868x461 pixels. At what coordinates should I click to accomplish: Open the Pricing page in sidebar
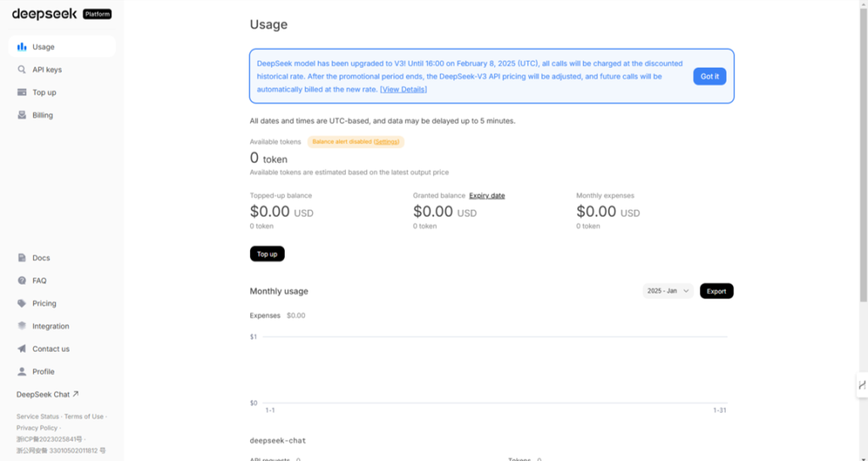[x=61, y=303]
